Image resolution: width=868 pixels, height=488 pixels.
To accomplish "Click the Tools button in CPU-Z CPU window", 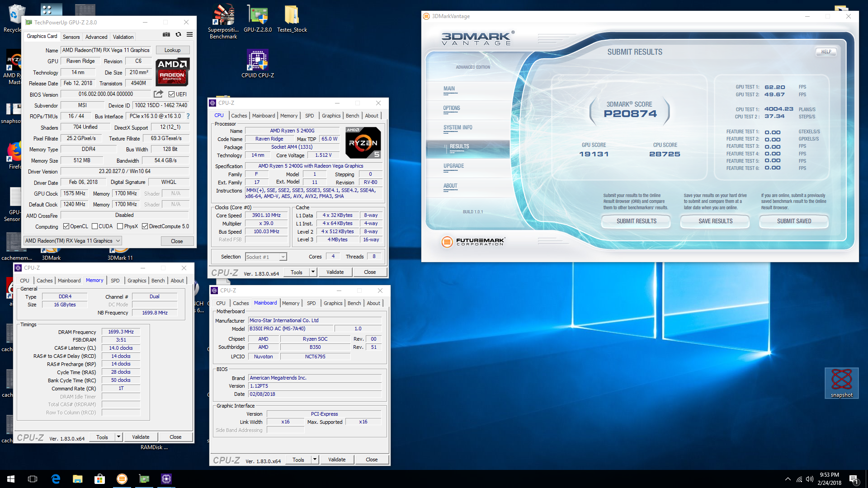I will pos(297,272).
